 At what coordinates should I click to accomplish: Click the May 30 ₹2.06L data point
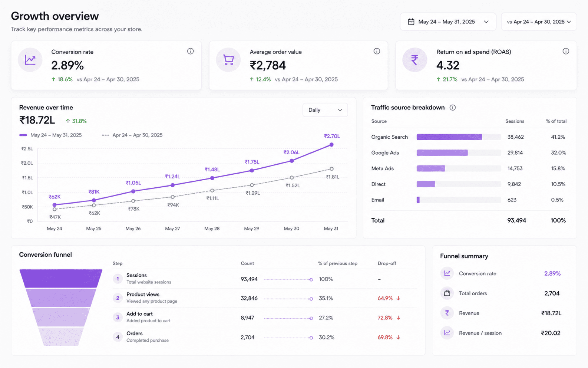[x=292, y=161]
